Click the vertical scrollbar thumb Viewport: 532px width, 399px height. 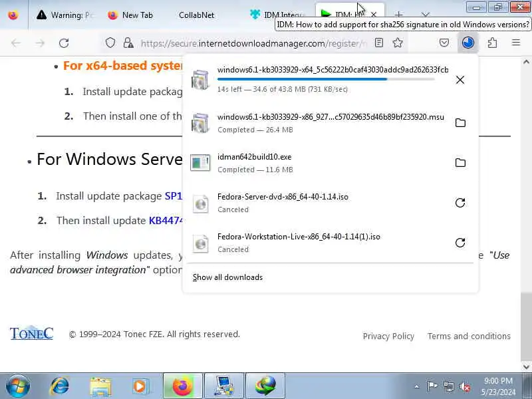[526, 326]
